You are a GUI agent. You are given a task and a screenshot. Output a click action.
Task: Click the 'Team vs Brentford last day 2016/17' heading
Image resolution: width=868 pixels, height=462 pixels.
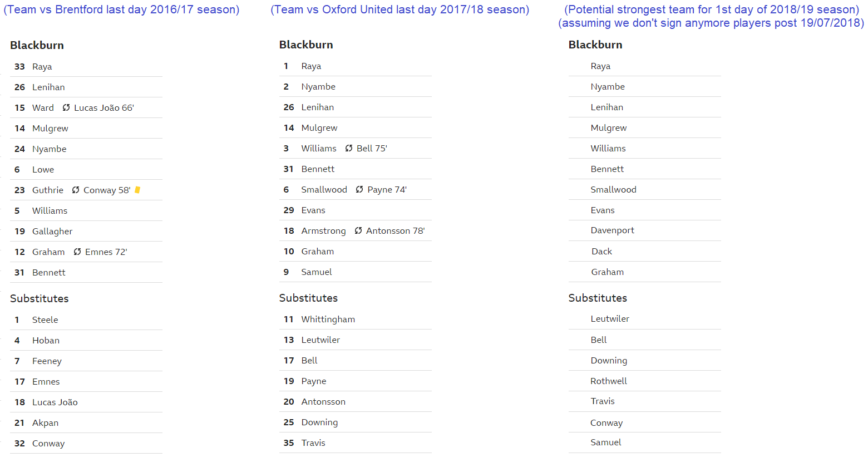121,9
